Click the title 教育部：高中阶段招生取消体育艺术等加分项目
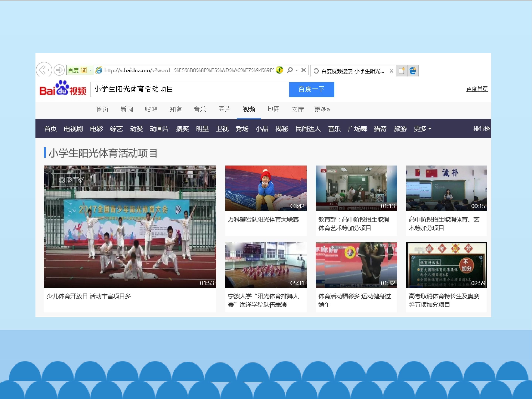 [x=354, y=224]
